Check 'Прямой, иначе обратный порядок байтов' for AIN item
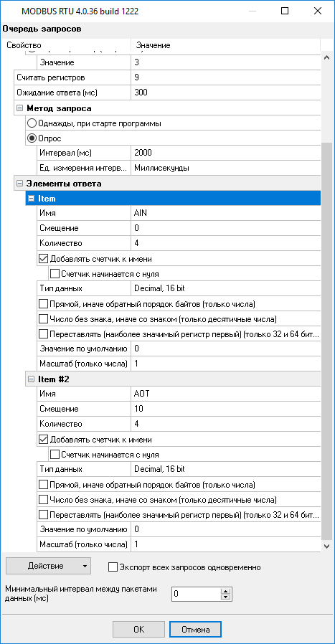 pyautogui.click(x=43, y=304)
